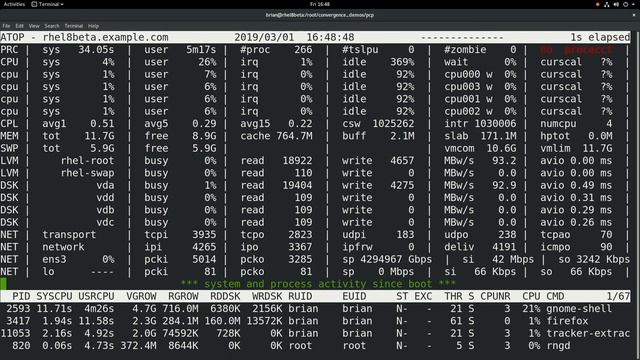Image resolution: width=640 pixels, height=360 pixels.
Task: Click intr value 1030006
Action: pos(495,124)
